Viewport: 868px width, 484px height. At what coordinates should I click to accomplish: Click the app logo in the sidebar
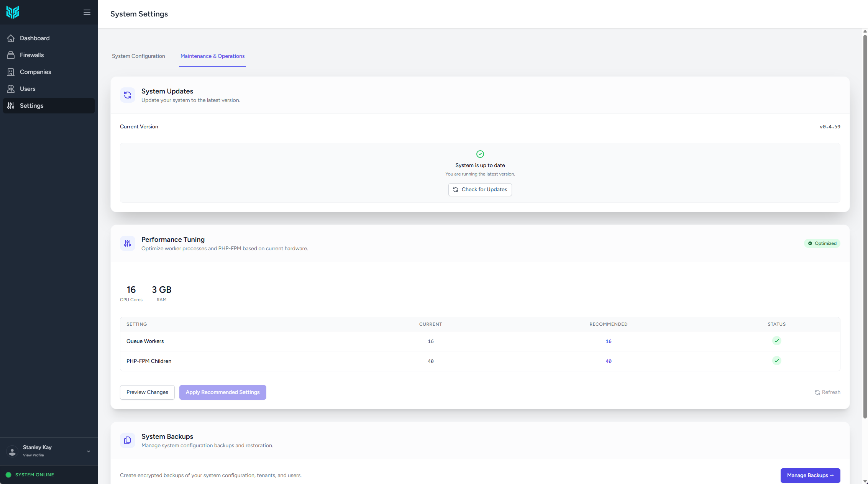[13, 12]
